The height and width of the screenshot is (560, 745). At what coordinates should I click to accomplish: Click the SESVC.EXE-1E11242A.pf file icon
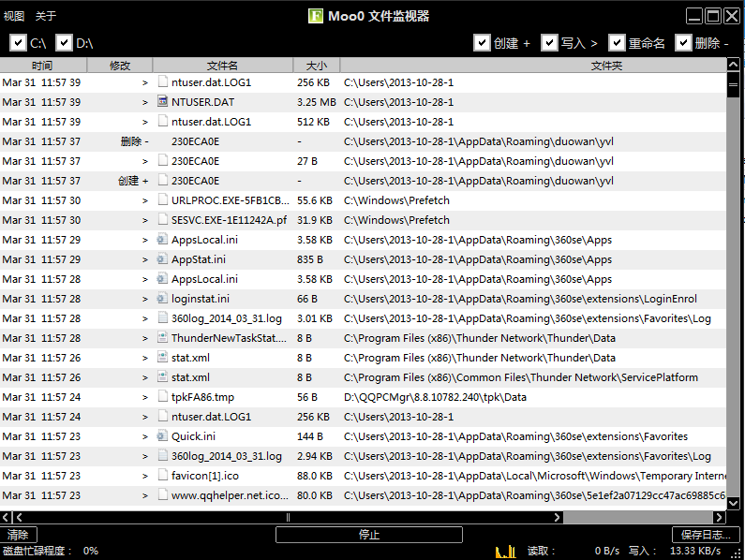tap(163, 219)
